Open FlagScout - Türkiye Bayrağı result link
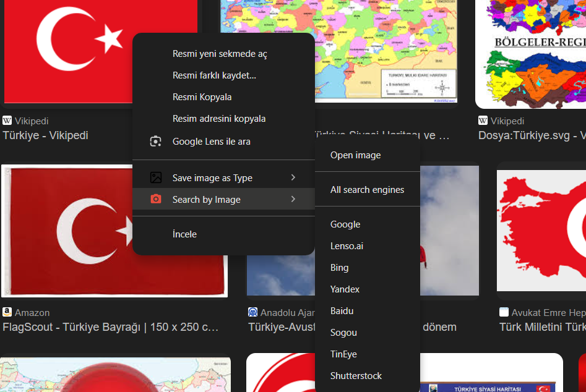This screenshot has height=392, width=586. (x=111, y=327)
